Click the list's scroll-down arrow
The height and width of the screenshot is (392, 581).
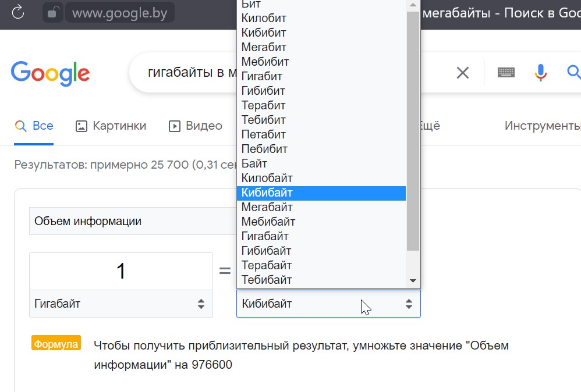[413, 280]
